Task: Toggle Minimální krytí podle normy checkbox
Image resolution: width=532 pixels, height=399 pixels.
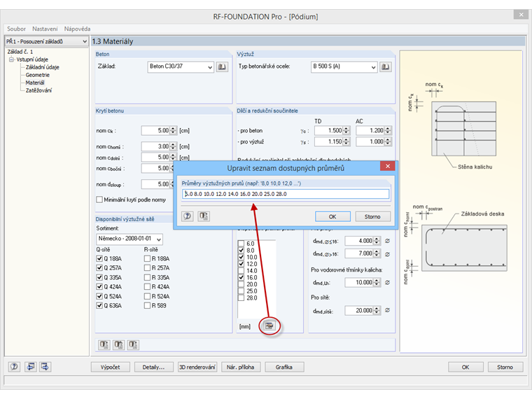Action: pyautogui.click(x=99, y=199)
